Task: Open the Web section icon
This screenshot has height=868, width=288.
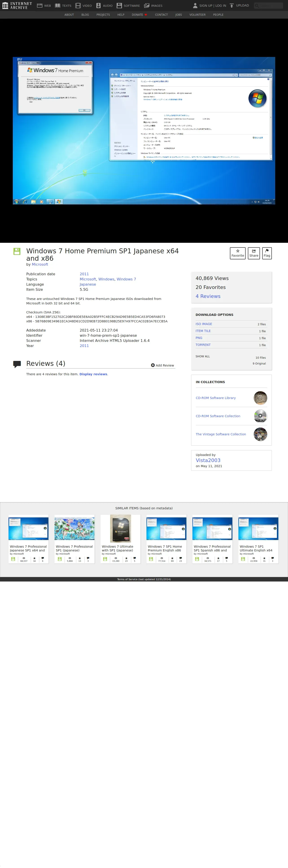Action: tap(39, 5)
